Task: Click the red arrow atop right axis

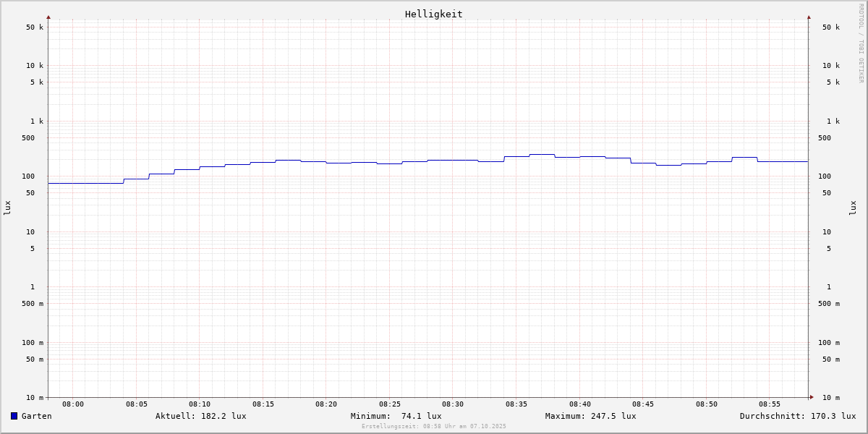Action: click(809, 17)
